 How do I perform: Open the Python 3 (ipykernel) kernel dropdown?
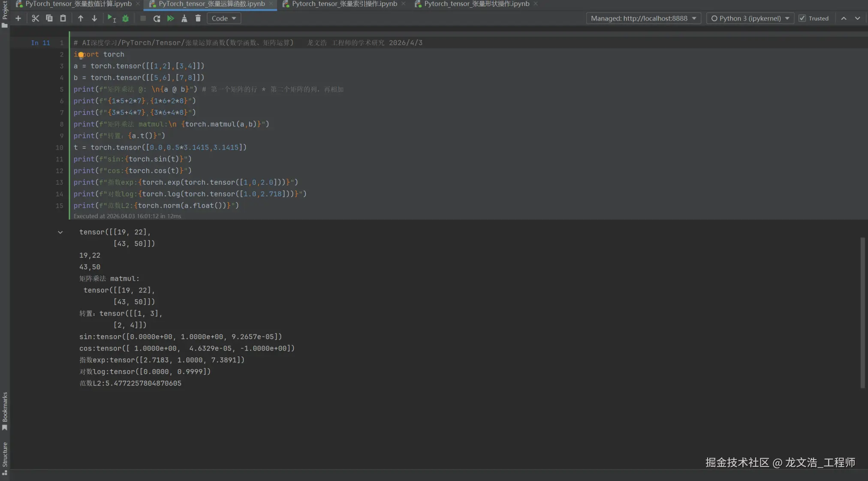(x=750, y=18)
